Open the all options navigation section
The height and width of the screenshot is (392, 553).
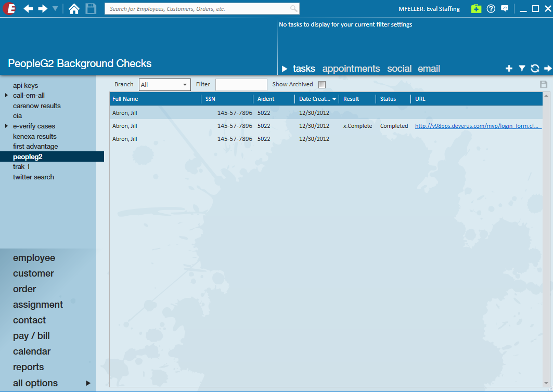click(35, 383)
